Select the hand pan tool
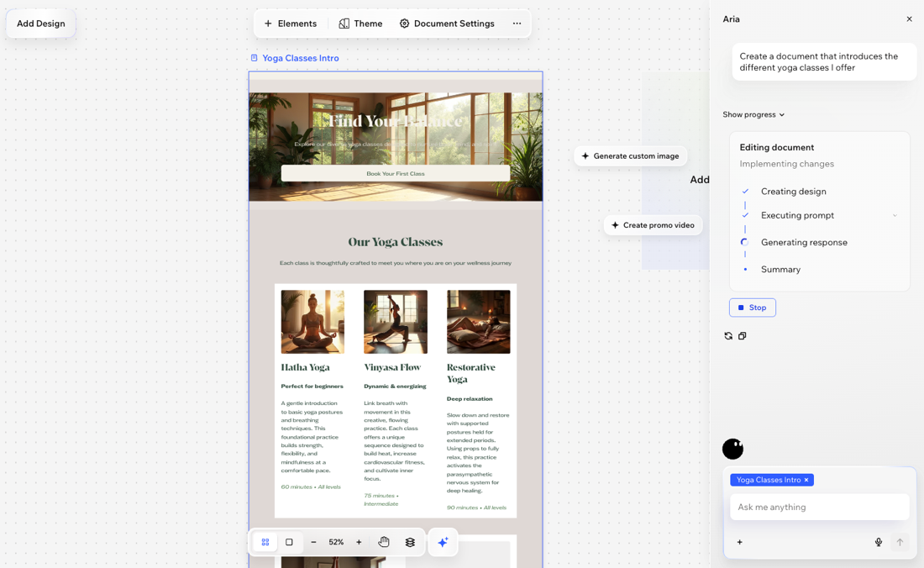 click(384, 542)
